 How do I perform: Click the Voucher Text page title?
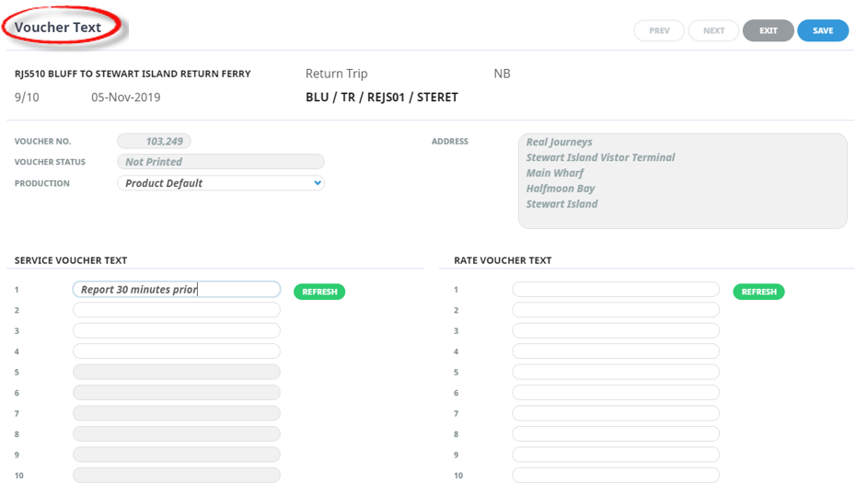point(58,28)
